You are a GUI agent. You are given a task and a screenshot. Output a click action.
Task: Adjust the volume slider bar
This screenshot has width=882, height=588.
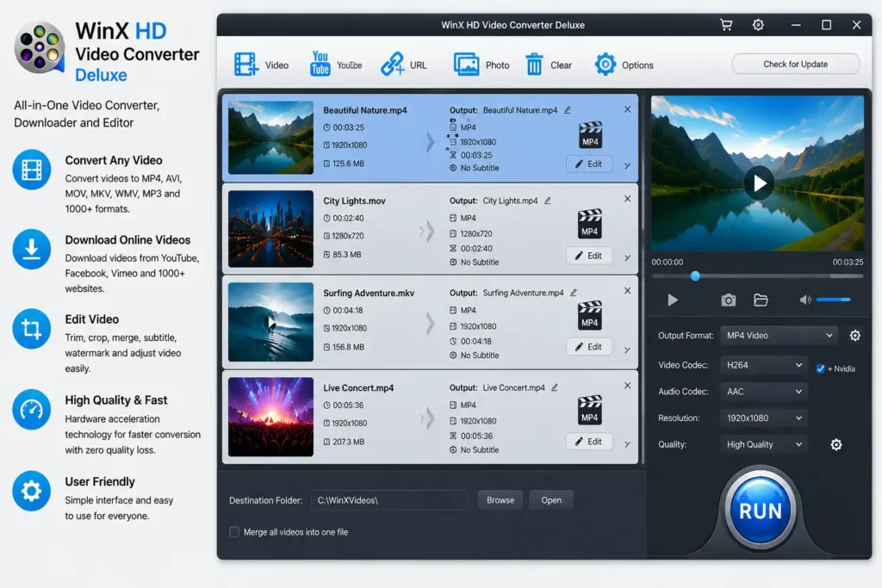(833, 300)
